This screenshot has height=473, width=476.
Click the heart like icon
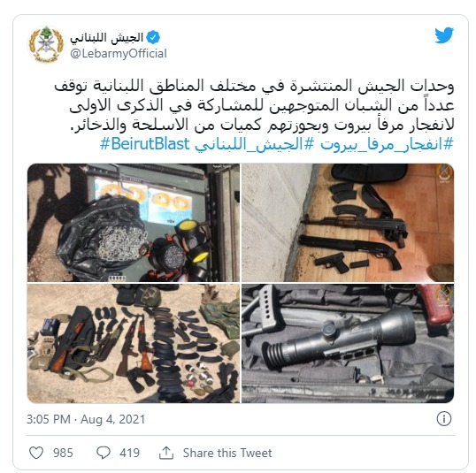[36, 453]
